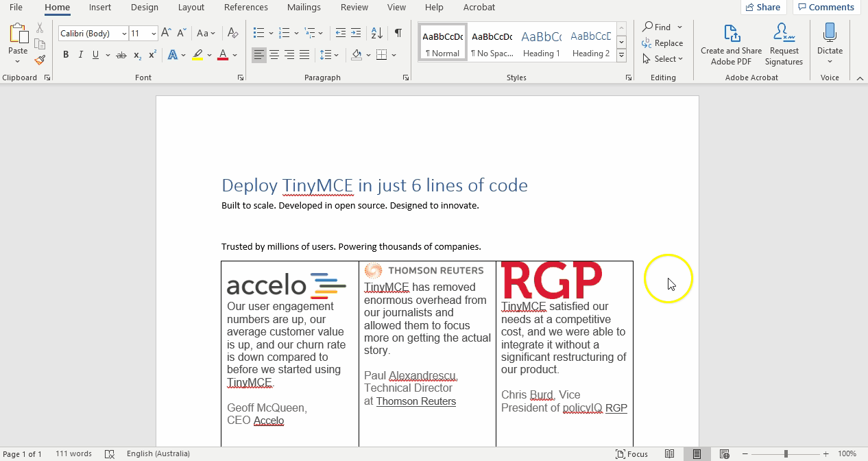Open the Find search tool
The width and height of the screenshot is (868, 461).
[657, 27]
